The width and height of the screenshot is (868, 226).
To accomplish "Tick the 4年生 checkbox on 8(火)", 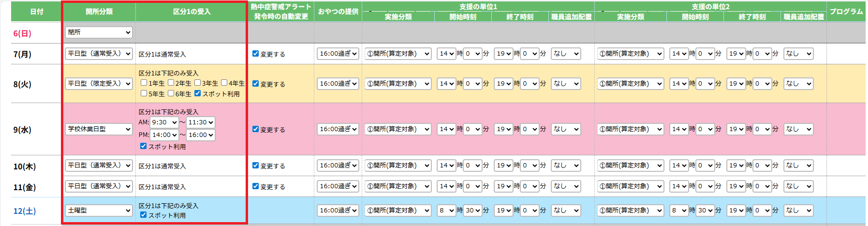I will click(x=224, y=83).
